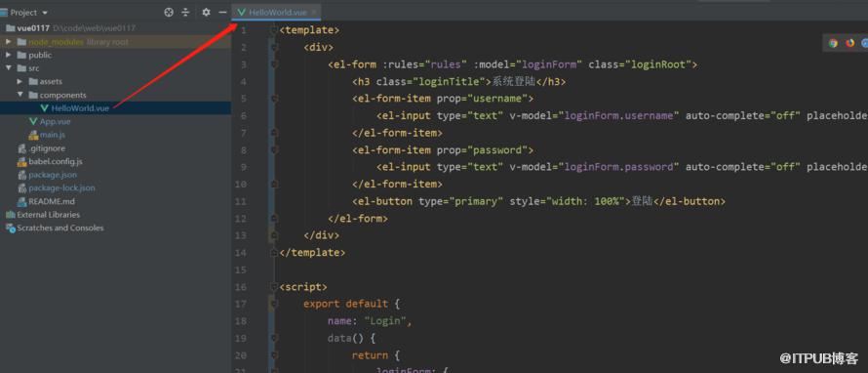The width and height of the screenshot is (868, 373).
Task: Fold the script block at line 16
Action: 273,286
